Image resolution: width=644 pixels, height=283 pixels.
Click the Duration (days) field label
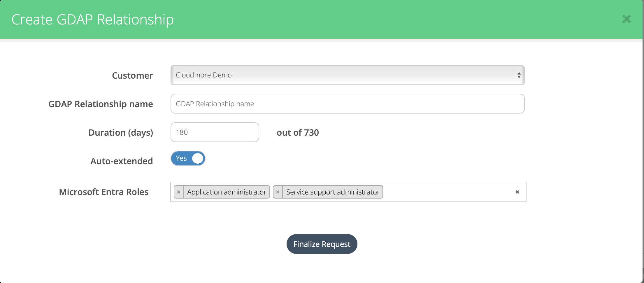(121, 132)
